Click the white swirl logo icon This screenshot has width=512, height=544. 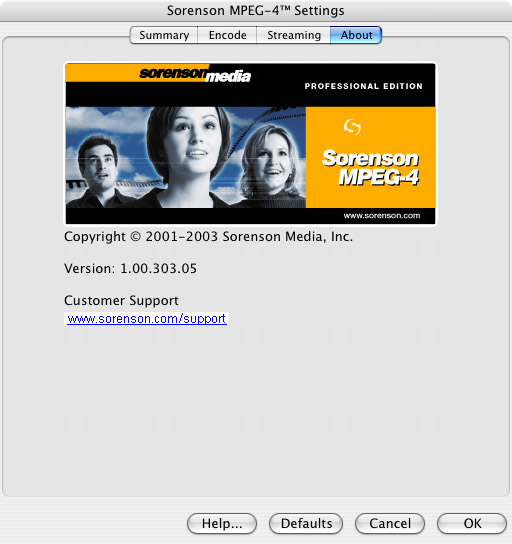pos(352,127)
